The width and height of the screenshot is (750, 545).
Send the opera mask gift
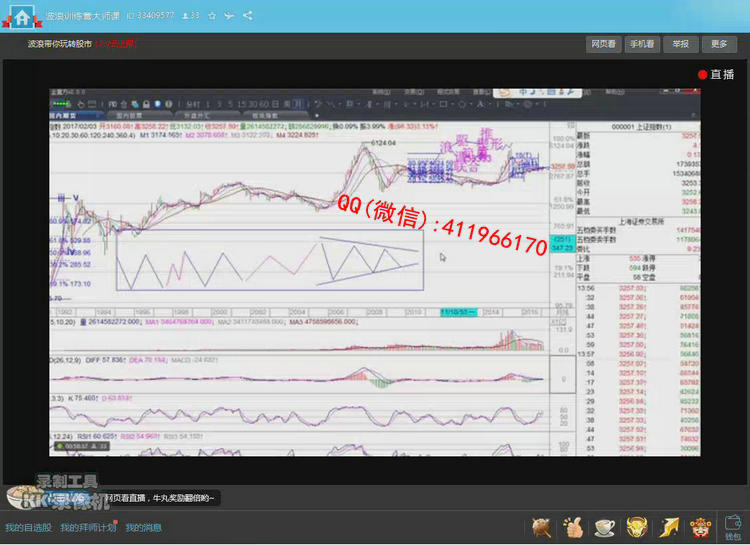[x=701, y=526]
